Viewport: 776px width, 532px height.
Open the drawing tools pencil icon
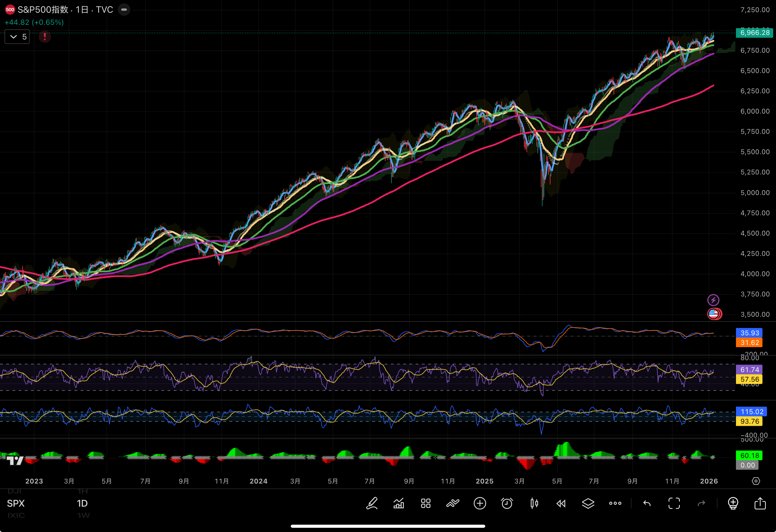click(x=372, y=503)
